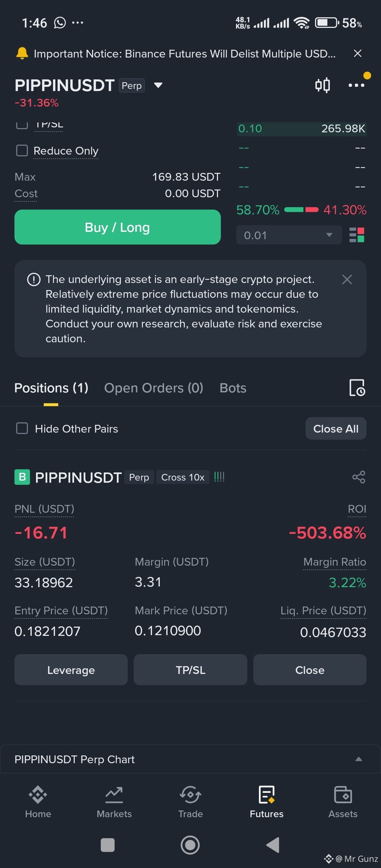Expand the PIPPINUSDT pair selector arrow
381x868 pixels.
[158, 85]
